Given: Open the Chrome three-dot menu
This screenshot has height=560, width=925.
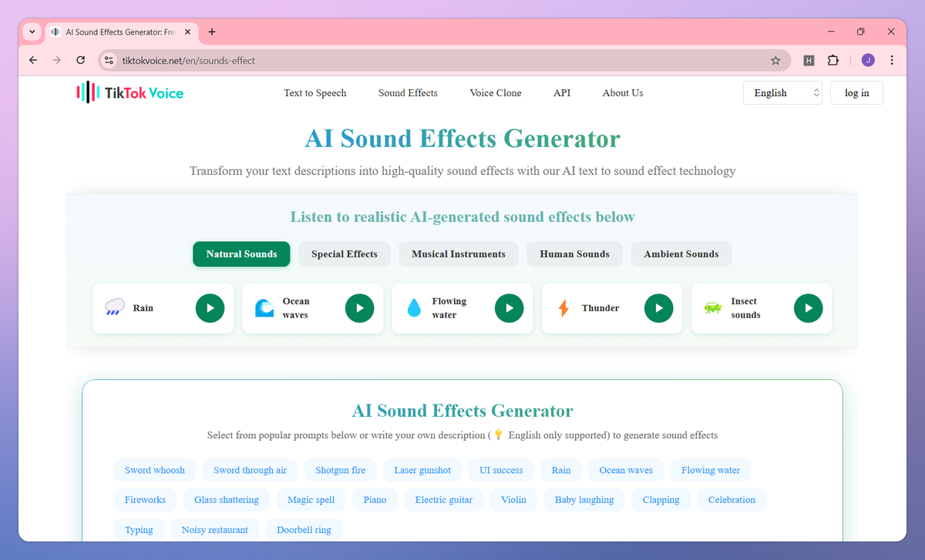Looking at the screenshot, I should [x=892, y=60].
